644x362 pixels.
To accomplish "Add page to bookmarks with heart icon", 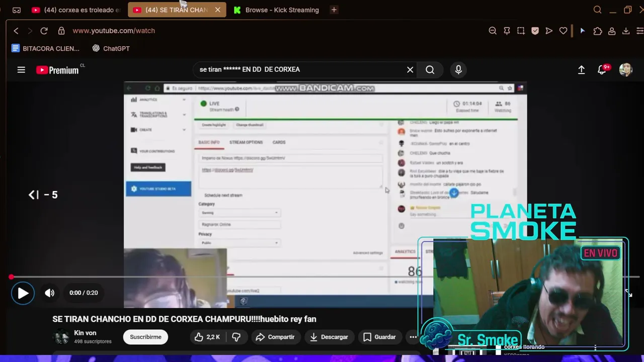I will coord(563,31).
